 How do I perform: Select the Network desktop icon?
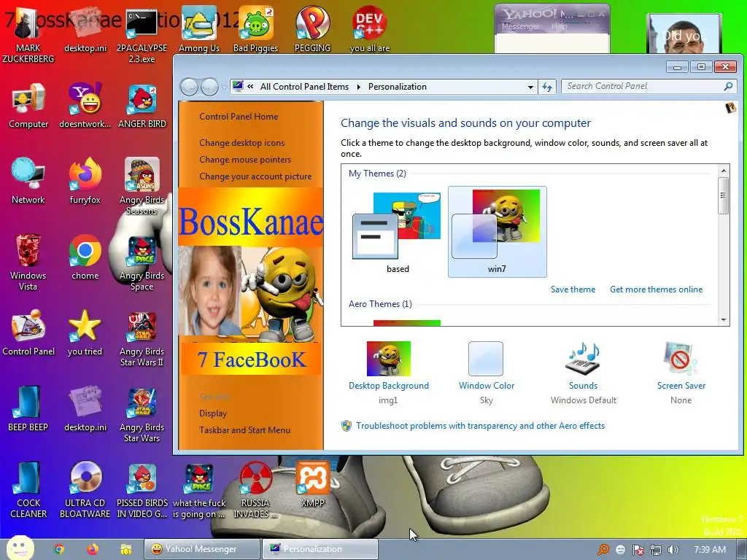28,182
